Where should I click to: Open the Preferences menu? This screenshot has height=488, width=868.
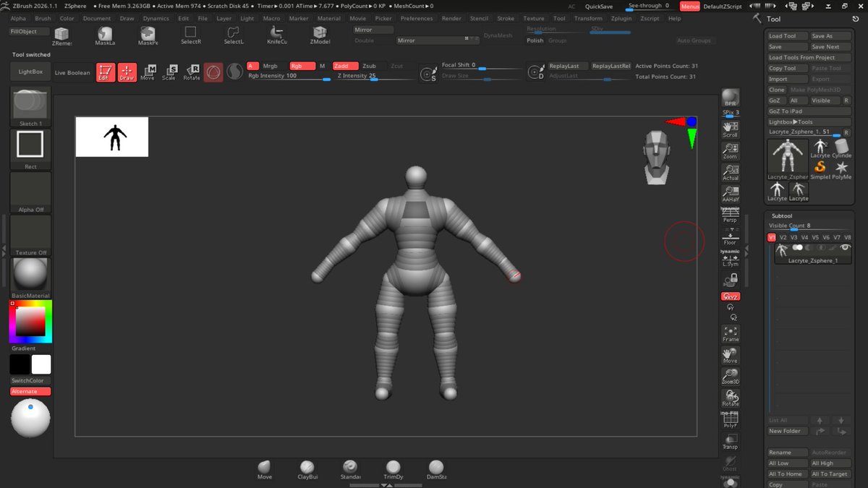click(417, 18)
